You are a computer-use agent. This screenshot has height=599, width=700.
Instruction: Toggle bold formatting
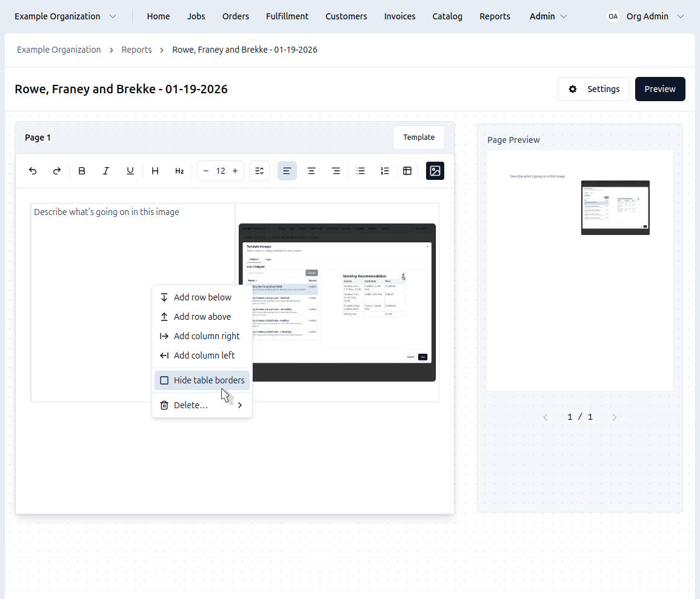pyautogui.click(x=82, y=171)
